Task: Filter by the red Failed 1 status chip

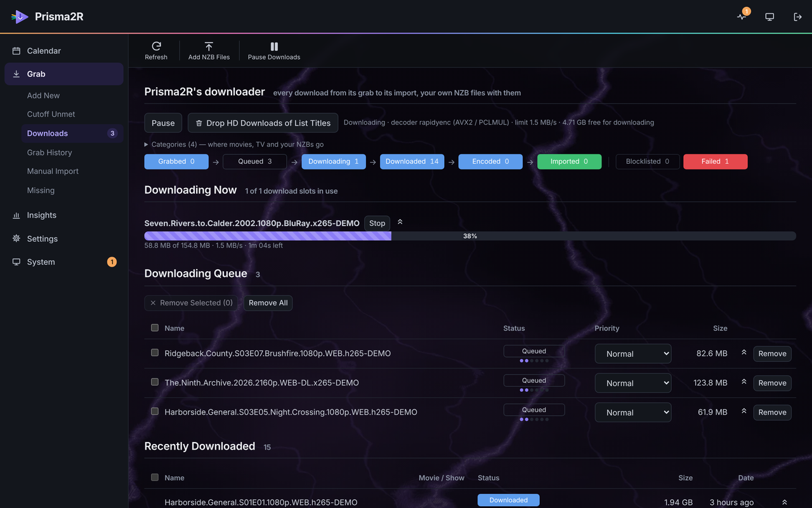Action: pos(716,161)
